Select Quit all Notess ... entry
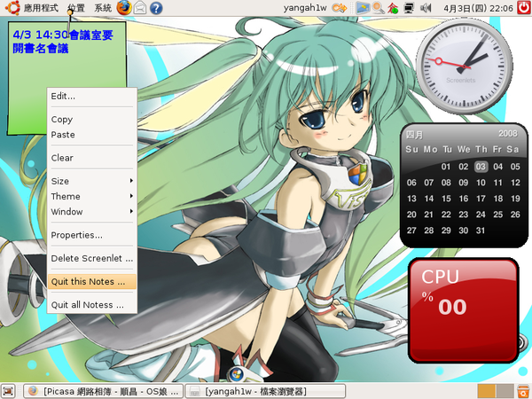 pyautogui.click(x=92, y=305)
